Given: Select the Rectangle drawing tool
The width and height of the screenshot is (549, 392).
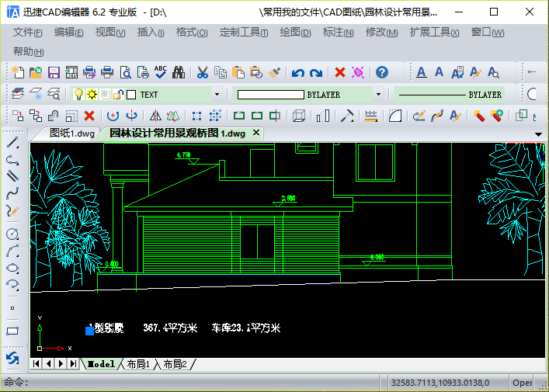Looking at the screenshot, I should pyautogui.click(x=12, y=331).
